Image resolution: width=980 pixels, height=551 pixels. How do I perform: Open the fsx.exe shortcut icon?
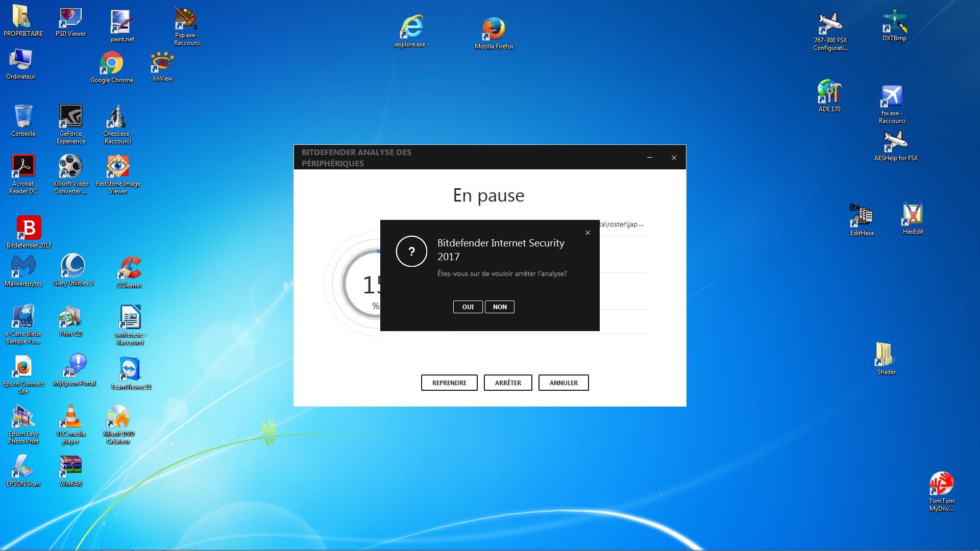click(892, 104)
